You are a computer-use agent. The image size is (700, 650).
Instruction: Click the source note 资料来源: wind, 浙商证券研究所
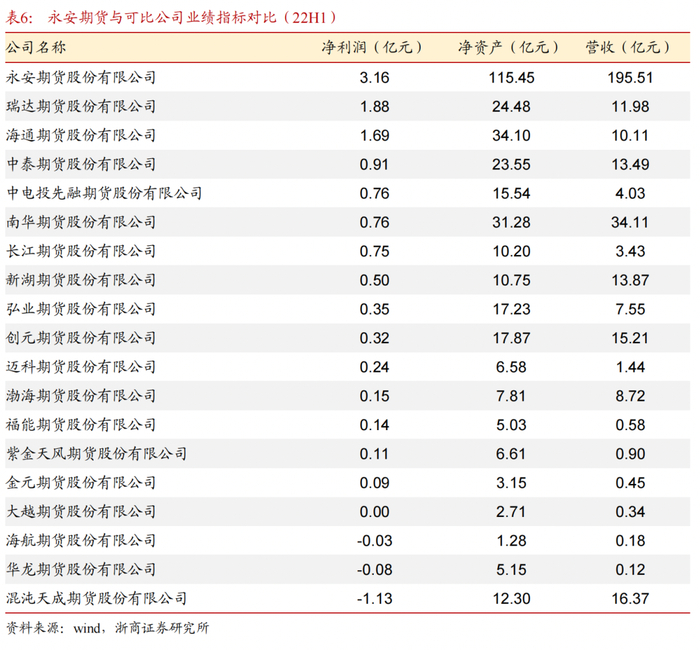tap(107, 628)
